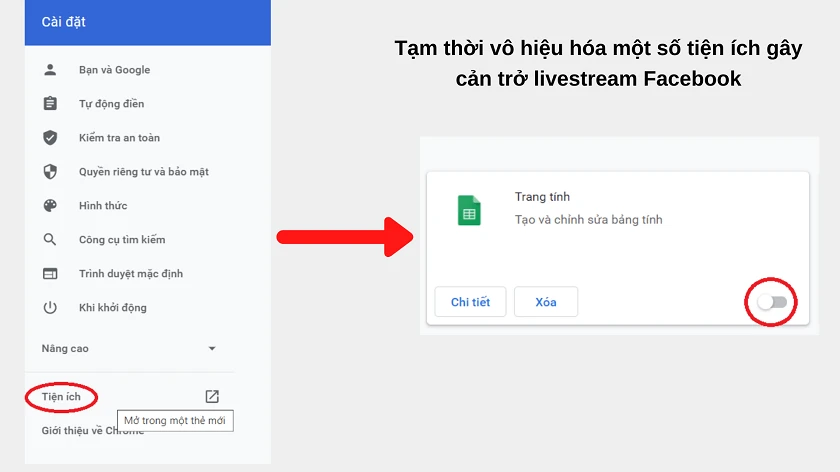840x472 pixels.
Task: Click the description Tạo và chỉnh sửa bảng tính
Action: point(588,220)
